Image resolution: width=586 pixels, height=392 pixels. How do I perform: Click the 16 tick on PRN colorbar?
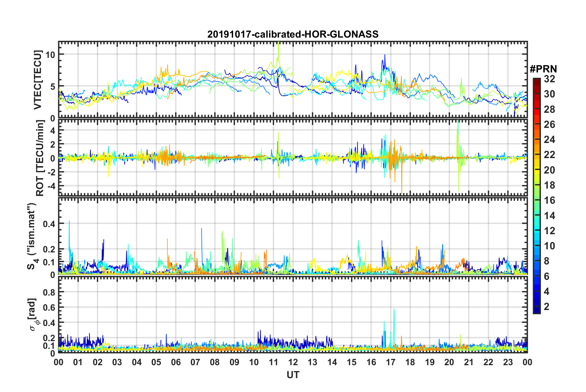pyautogui.click(x=549, y=200)
